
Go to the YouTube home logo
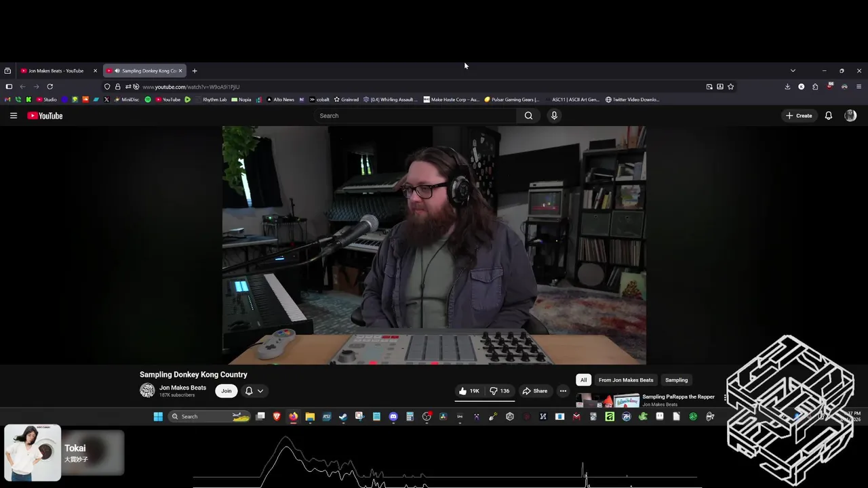[x=45, y=116]
